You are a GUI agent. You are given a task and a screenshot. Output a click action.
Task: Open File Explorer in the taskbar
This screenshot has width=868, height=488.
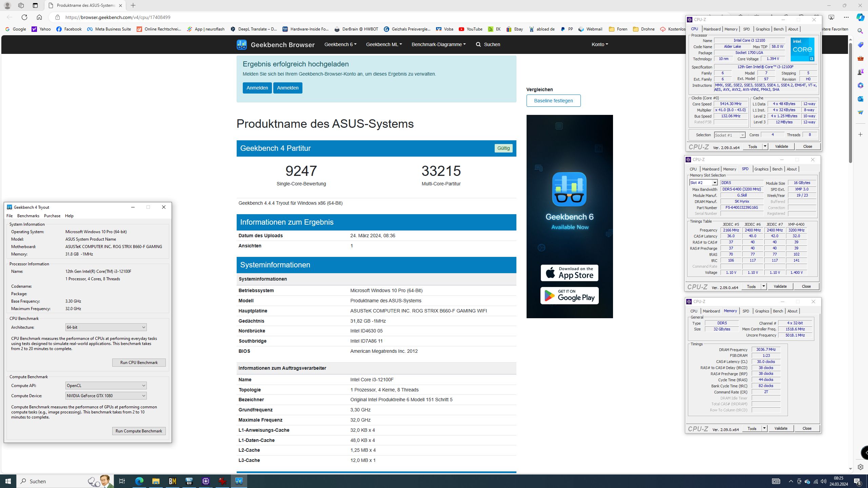tap(156, 481)
